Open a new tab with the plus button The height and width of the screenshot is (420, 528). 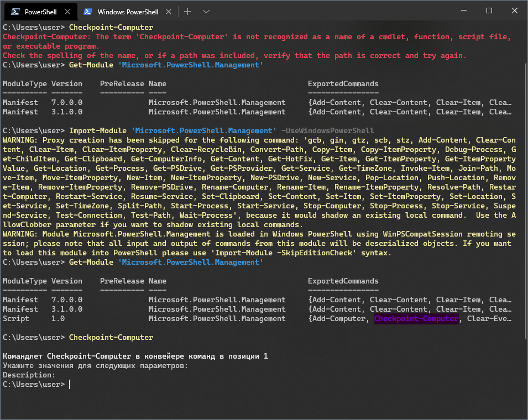[x=187, y=12]
